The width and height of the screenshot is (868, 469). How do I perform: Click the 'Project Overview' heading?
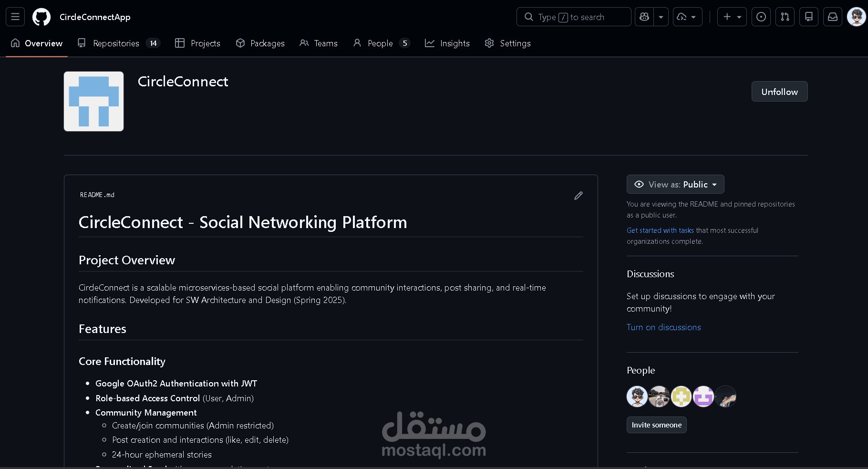[x=127, y=261]
